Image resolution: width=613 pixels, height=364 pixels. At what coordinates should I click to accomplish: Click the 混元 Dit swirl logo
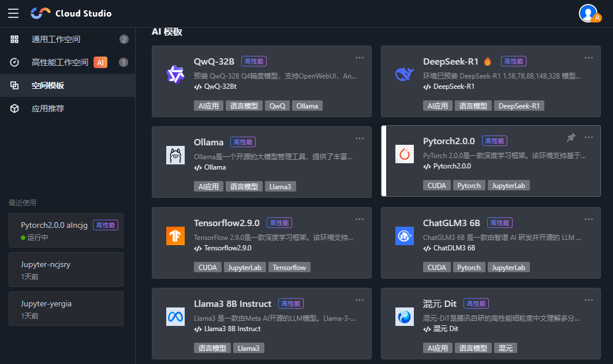coord(404,317)
